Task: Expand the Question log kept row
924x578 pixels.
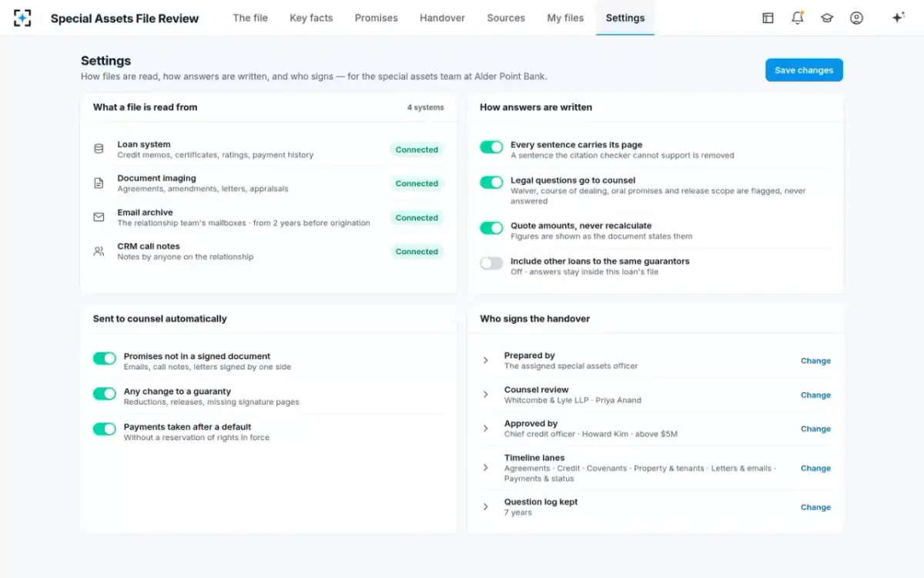Action: [485, 507]
